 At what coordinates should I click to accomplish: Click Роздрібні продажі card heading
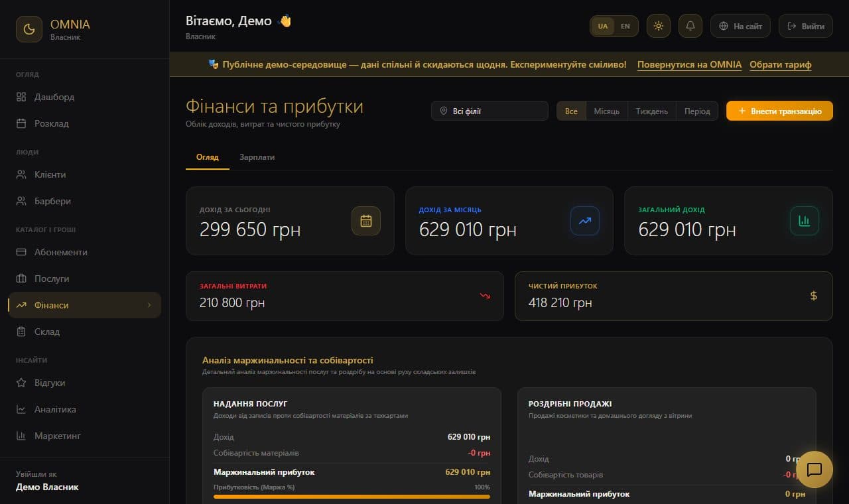tap(570, 403)
